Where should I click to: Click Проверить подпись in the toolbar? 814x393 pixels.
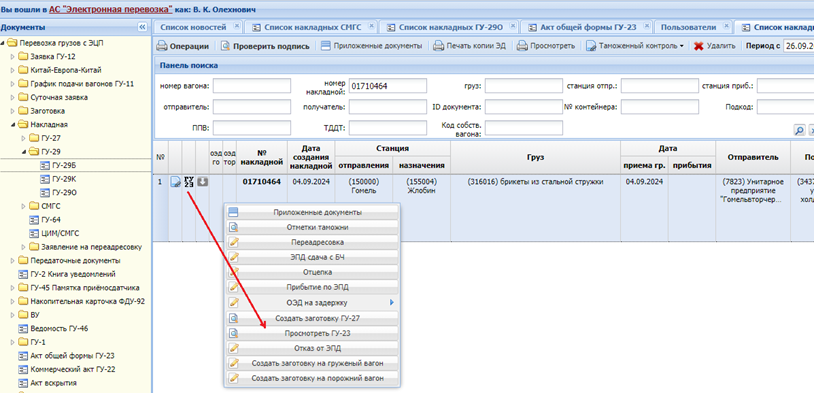(265, 46)
